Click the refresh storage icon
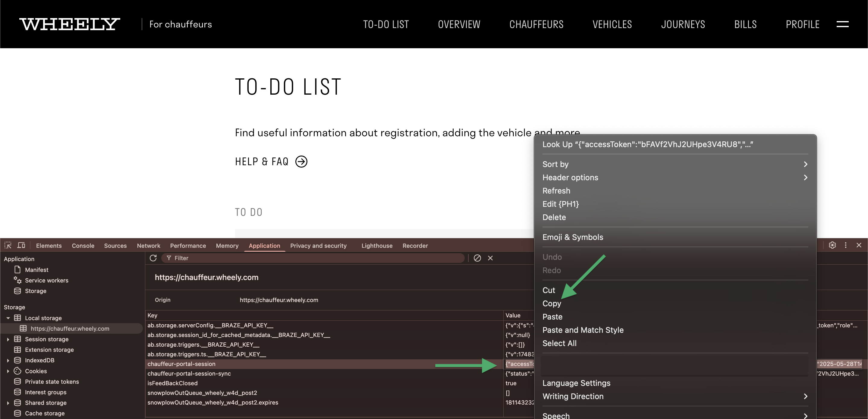 (x=153, y=258)
